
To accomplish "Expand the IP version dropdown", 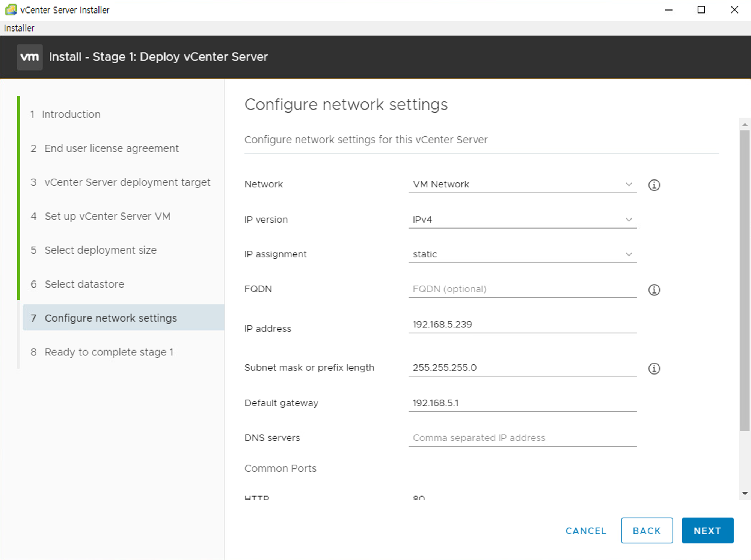I will [x=522, y=220].
